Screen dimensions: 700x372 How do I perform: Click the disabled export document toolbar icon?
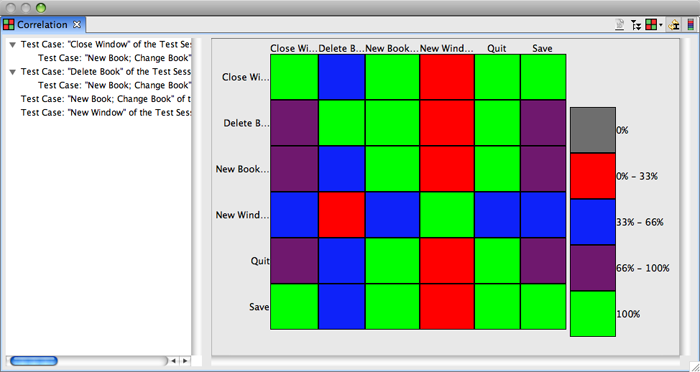coord(620,25)
